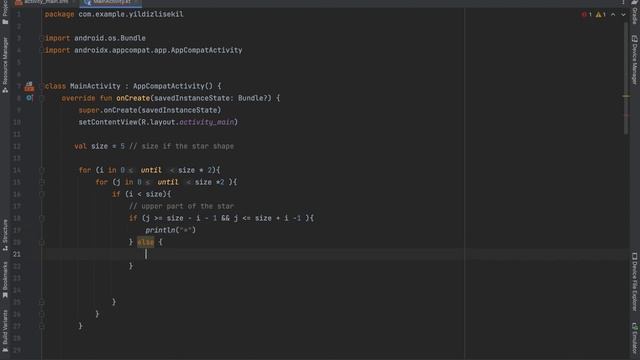Click 'android.os.Bundle' import text
The height and width of the screenshot is (360, 640).
110,38
